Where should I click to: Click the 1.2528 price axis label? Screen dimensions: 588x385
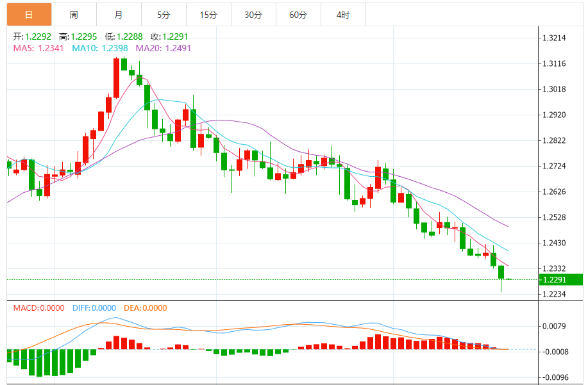[x=554, y=217]
